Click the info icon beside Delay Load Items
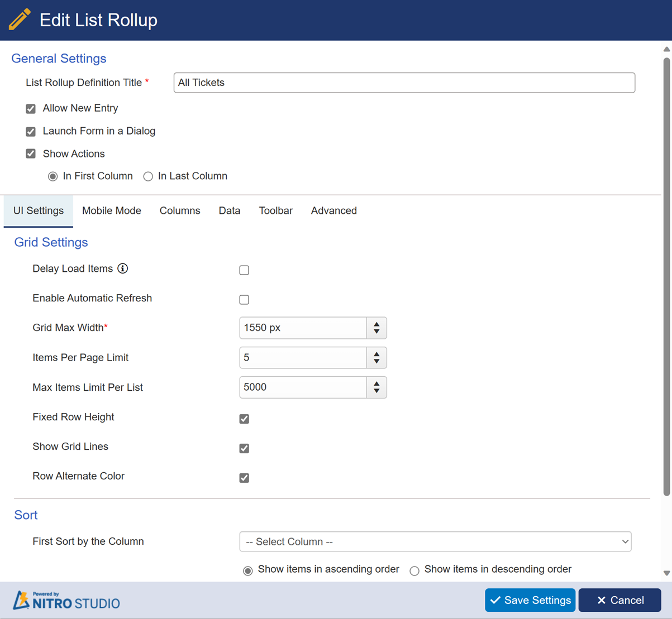This screenshot has height=619, width=672. [x=123, y=268]
